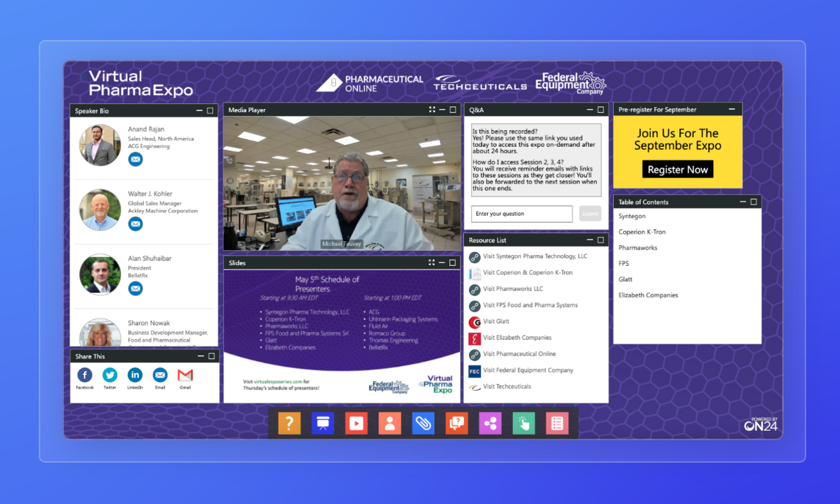Select Pharmaworks in the Table of Contents
Viewport: 840px width, 504px height.
638,248
